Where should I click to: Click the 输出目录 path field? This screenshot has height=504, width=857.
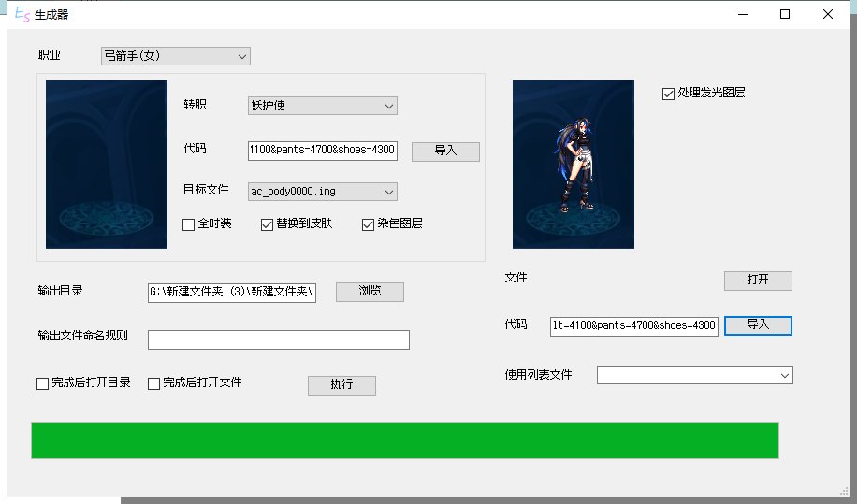[x=232, y=292]
